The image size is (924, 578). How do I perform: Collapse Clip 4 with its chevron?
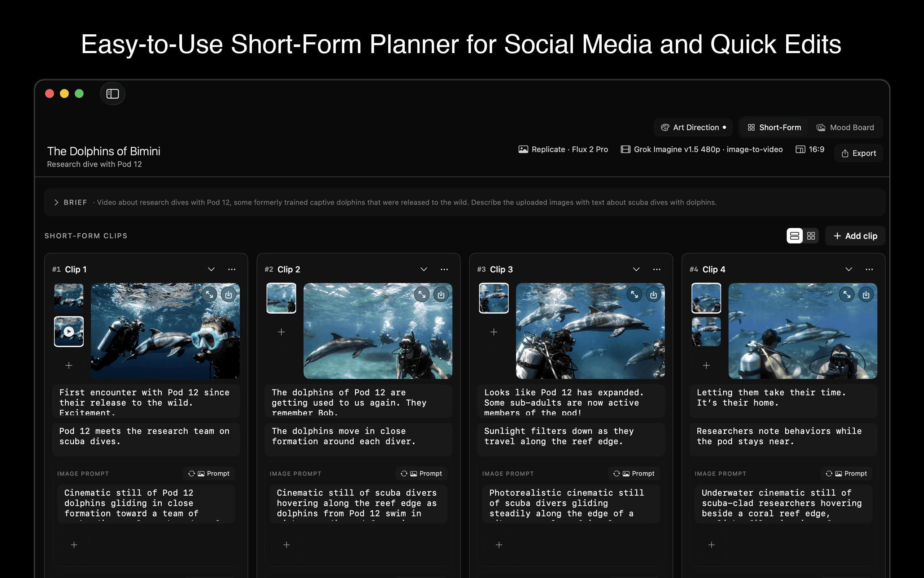(849, 269)
